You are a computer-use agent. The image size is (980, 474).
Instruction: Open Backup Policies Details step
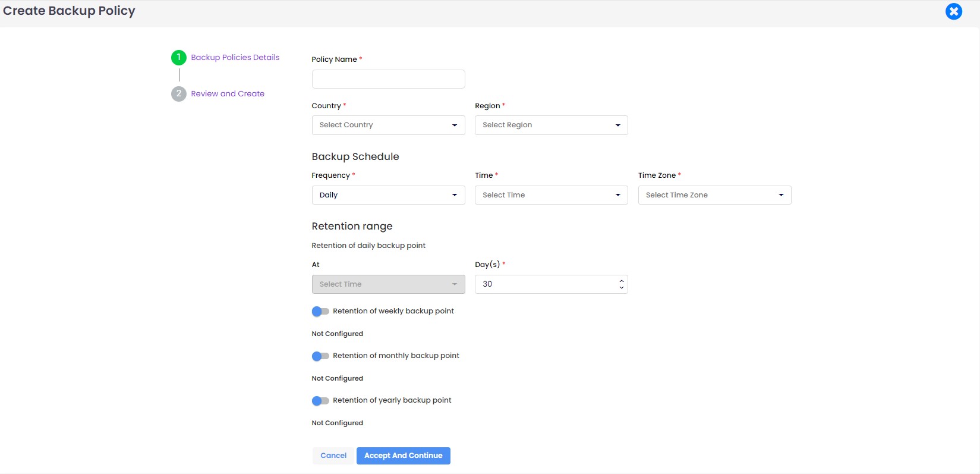pyautogui.click(x=235, y=58)
